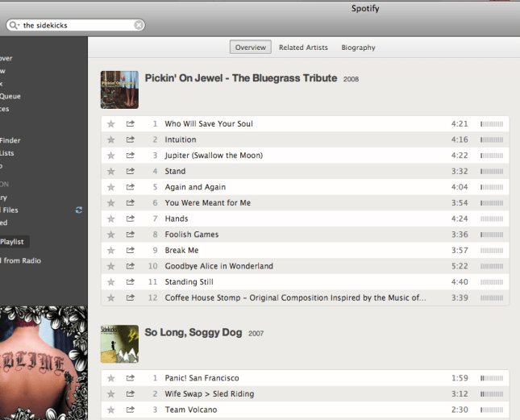Image resolution: width=520 pixels, height=420 pixels.
Task: Open the from Radio sidebar entry
Action: point(22,260)
